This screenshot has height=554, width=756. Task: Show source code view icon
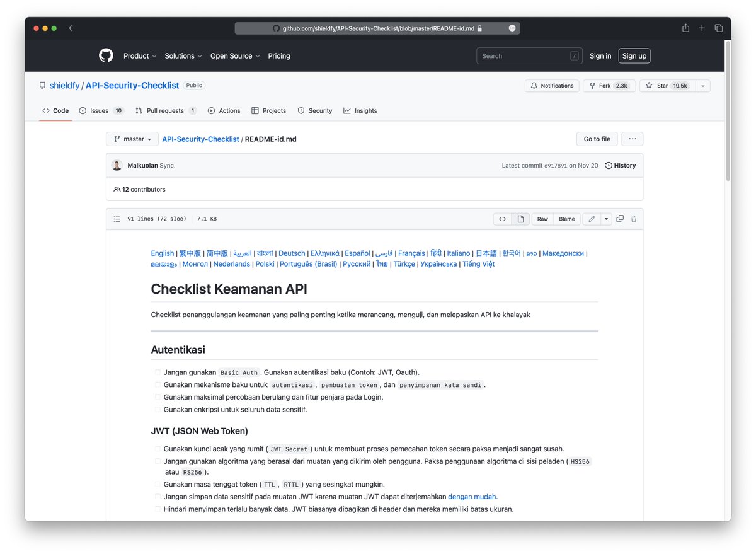(x=502, y=219)
